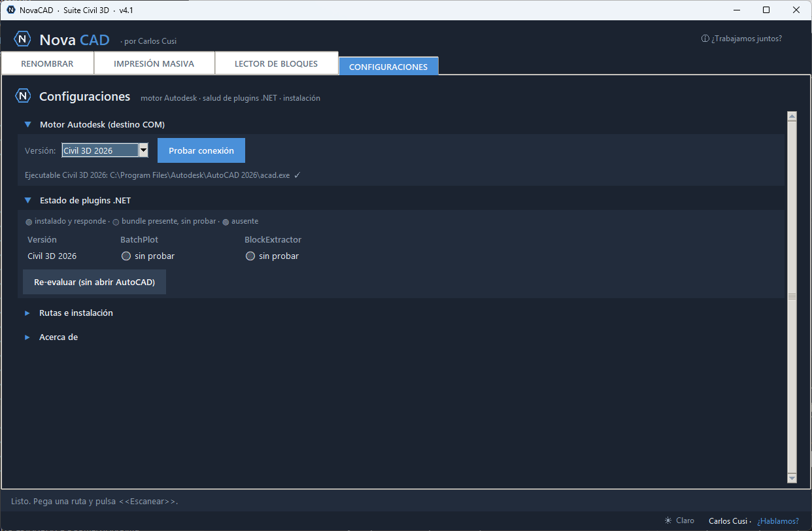Click Civil 3D 2026 row in plugins table
Viewport: 812px width, 531px height.
pos(52,256)
